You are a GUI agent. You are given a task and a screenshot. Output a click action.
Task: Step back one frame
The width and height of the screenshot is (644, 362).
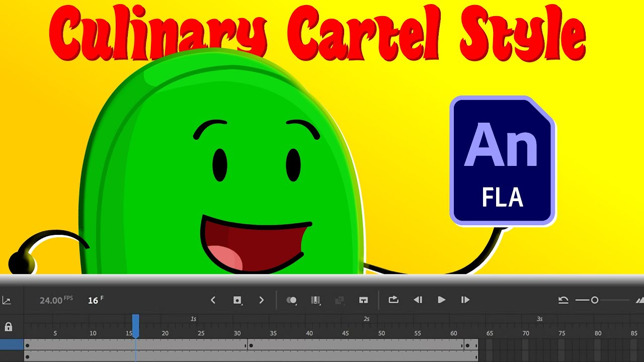pyautogui.click(x=418, y=300)
